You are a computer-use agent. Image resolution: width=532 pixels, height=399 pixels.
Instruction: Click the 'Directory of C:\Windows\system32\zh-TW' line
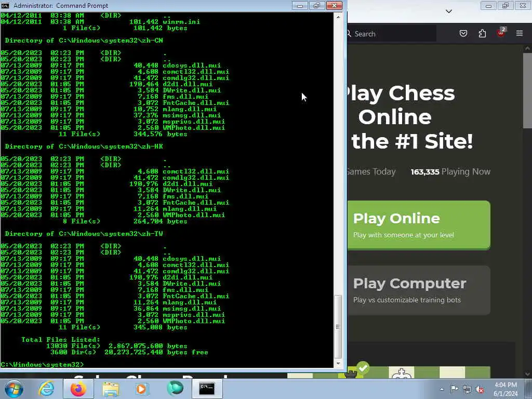click(84, 234)
